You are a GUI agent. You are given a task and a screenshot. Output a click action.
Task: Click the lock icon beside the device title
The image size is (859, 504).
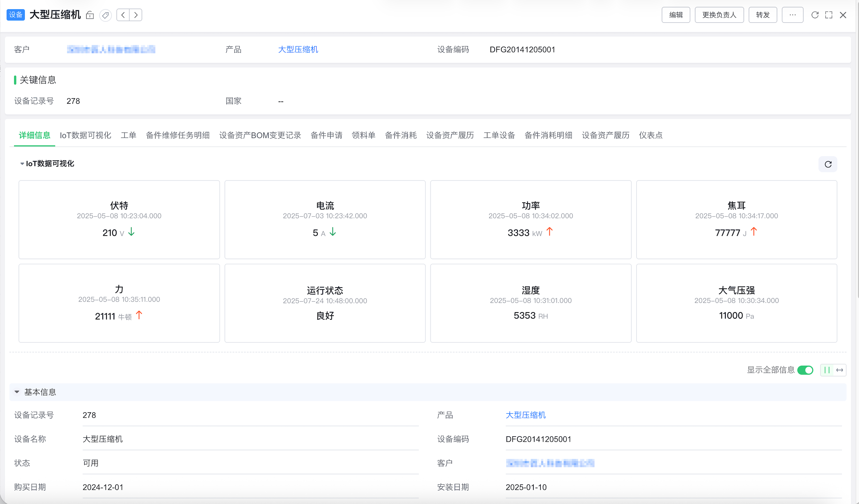pyautogui.click(x=90, y=15)
